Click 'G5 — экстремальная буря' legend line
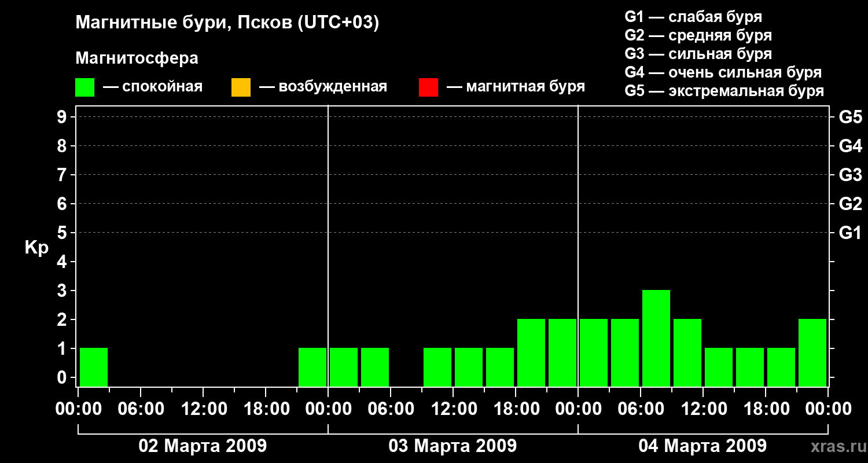 click(x=724, y=91)
